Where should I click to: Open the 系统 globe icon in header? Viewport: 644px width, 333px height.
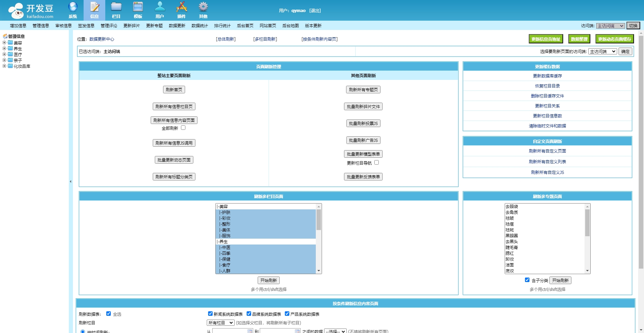[73, 7]
